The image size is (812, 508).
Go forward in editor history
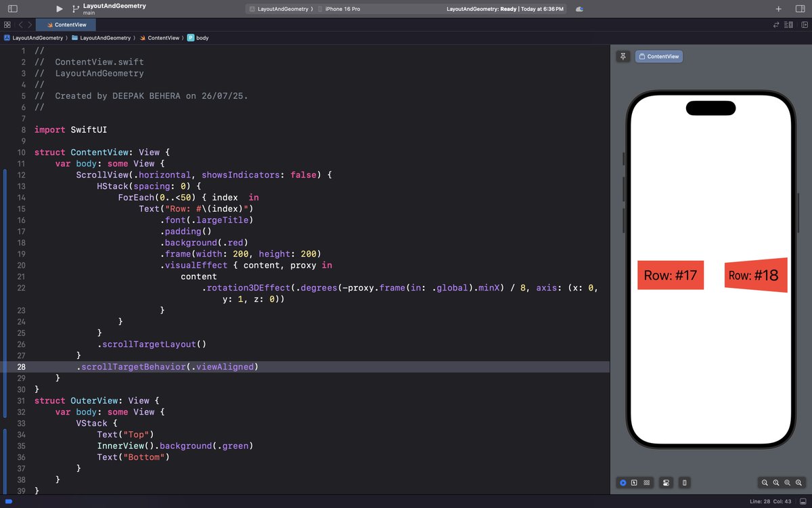[30, 24]
